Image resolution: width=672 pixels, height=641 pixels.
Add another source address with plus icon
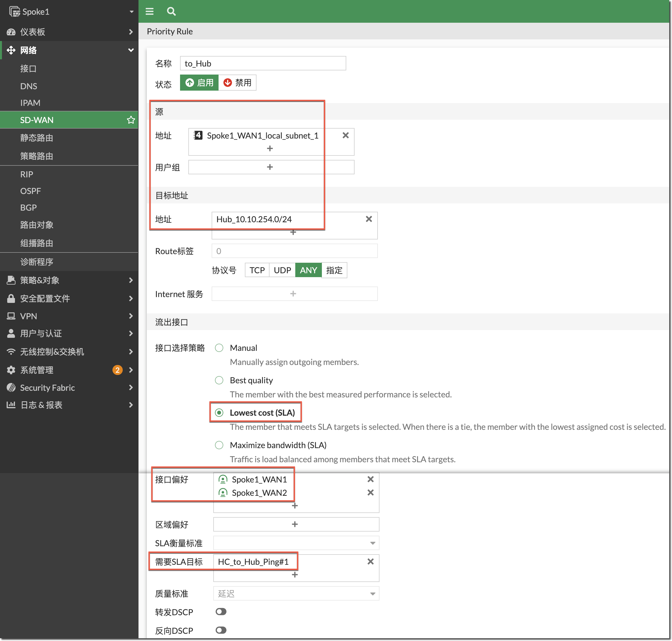pos(270,149)
